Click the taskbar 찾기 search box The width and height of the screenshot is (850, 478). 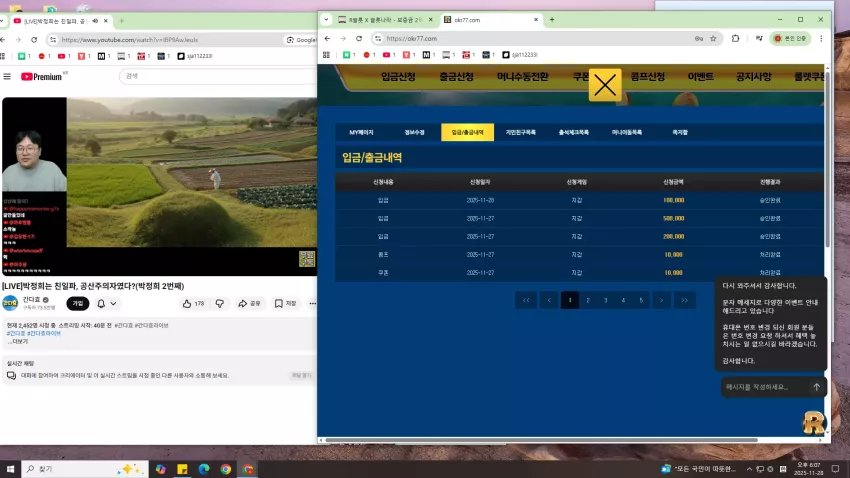pyautogui.click(x=85, y=469)
